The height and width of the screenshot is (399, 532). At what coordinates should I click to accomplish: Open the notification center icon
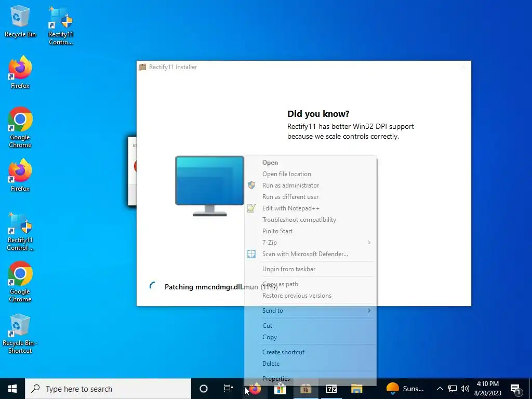[516, 389]
